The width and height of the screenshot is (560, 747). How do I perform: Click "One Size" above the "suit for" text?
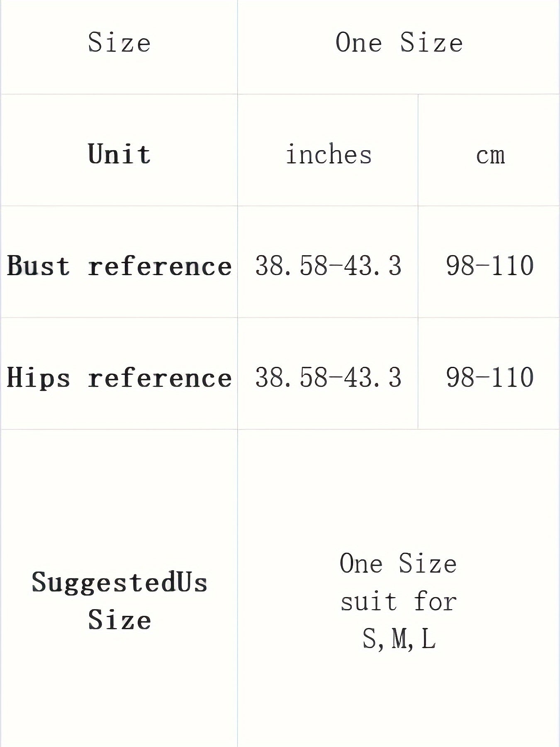[x=398, y=564]
